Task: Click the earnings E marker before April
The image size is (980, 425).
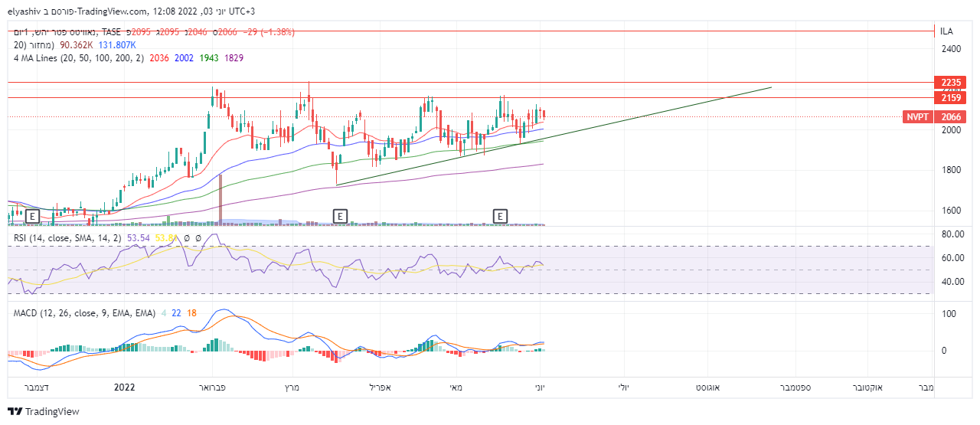Action: tap(340, 217)
